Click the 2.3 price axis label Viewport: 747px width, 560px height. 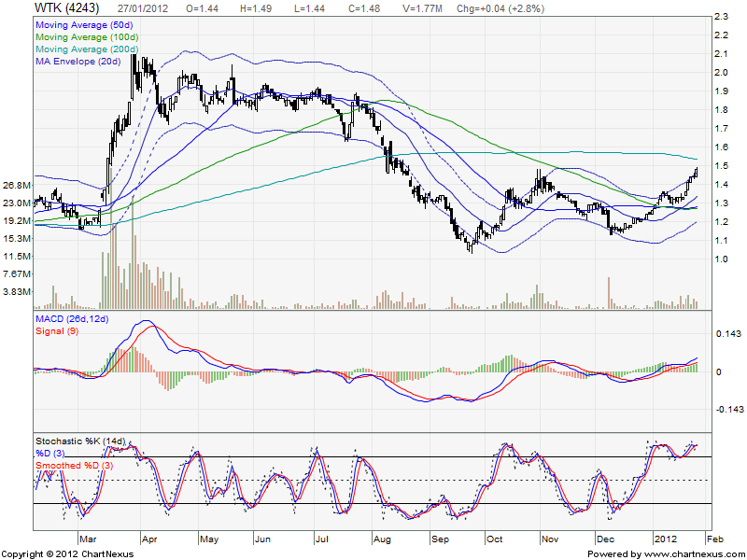click(x=719, y=17)
